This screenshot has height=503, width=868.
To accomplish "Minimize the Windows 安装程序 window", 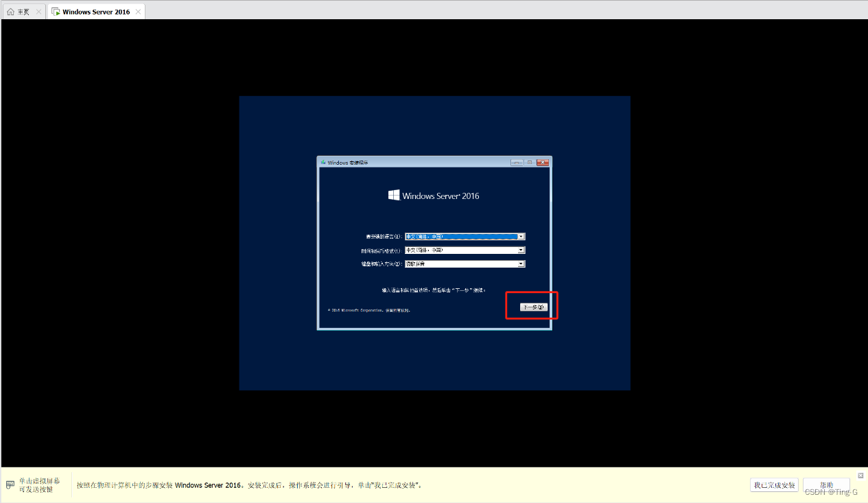I will (516, 162).
